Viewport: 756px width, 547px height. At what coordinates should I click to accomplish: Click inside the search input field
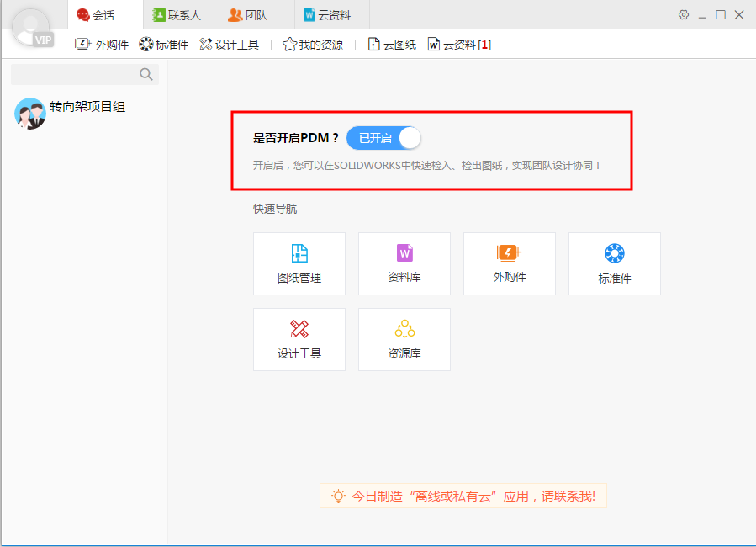76,74
